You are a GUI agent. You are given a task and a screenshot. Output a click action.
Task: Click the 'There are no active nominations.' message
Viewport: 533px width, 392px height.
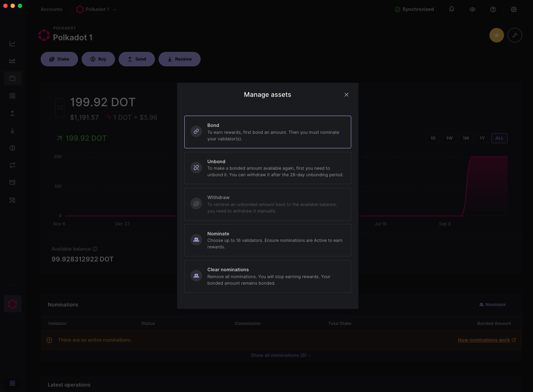coord(95,340)
